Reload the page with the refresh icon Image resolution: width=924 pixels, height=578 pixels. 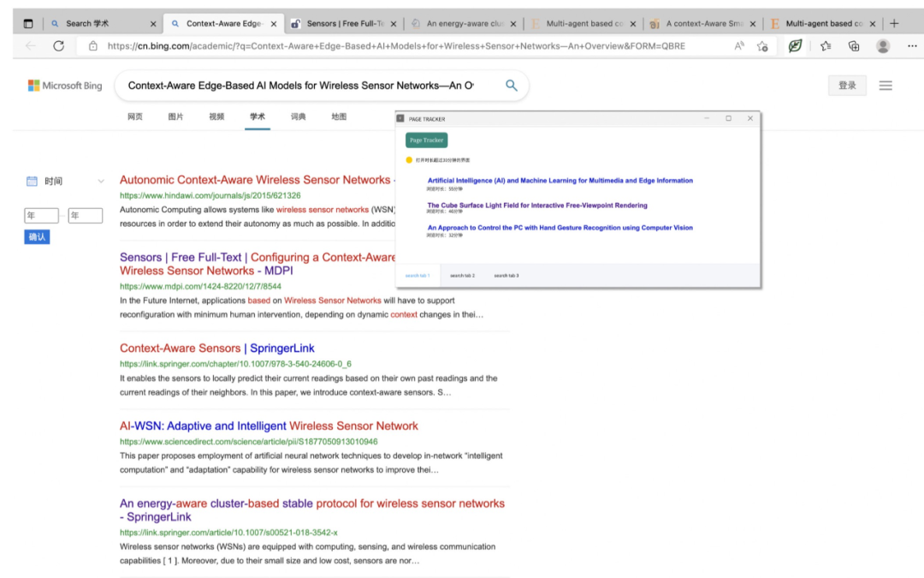[x=58, y=46]
